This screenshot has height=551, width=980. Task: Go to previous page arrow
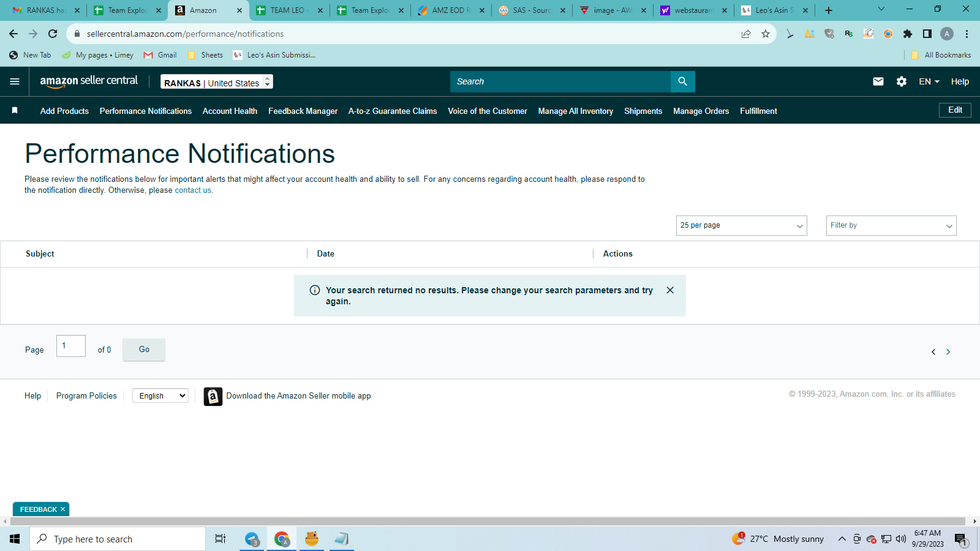click(933, 352)
